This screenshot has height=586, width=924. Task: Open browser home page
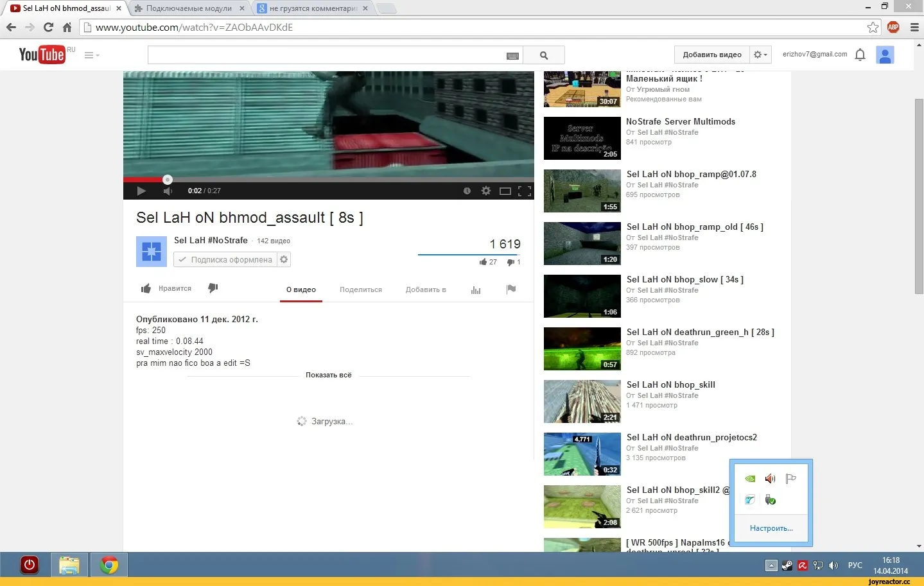67,27
